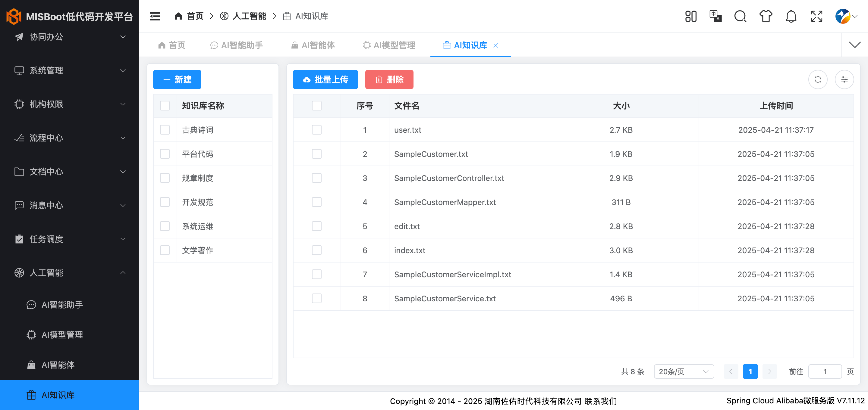The height and width of the screenshot is (410, 868).
Task: Check the 平台代码 checkbox
Action: [x=165, y=154]
